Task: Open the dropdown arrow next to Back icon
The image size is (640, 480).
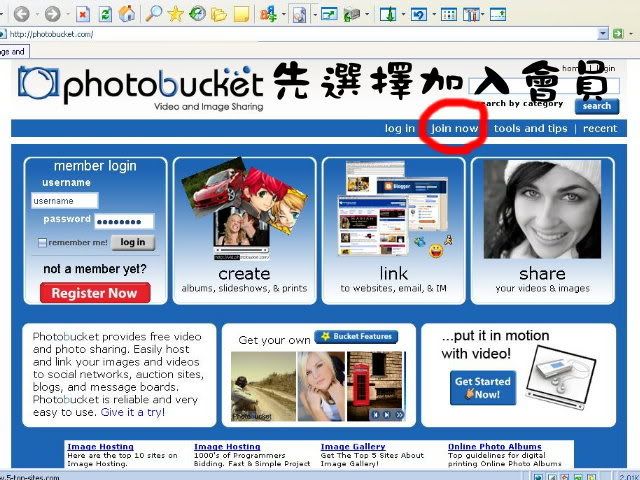Action: pyautogui.click(x=36, y=15)
